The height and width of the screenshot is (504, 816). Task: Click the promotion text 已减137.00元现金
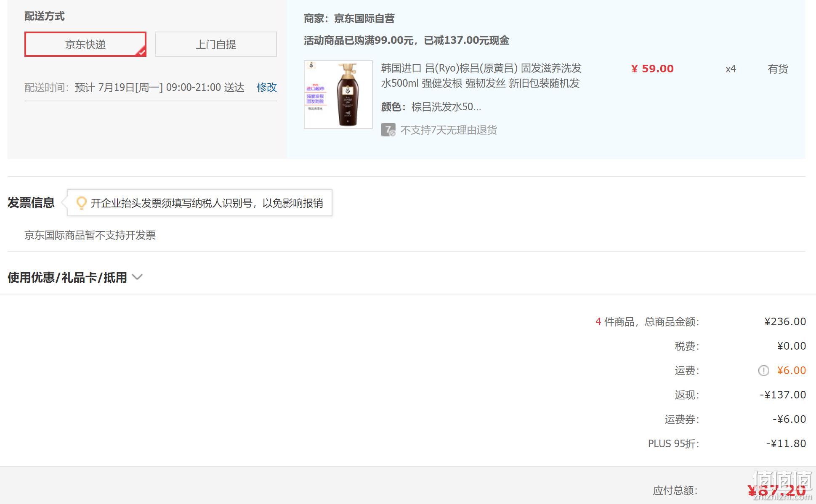[x=466, y=40]
